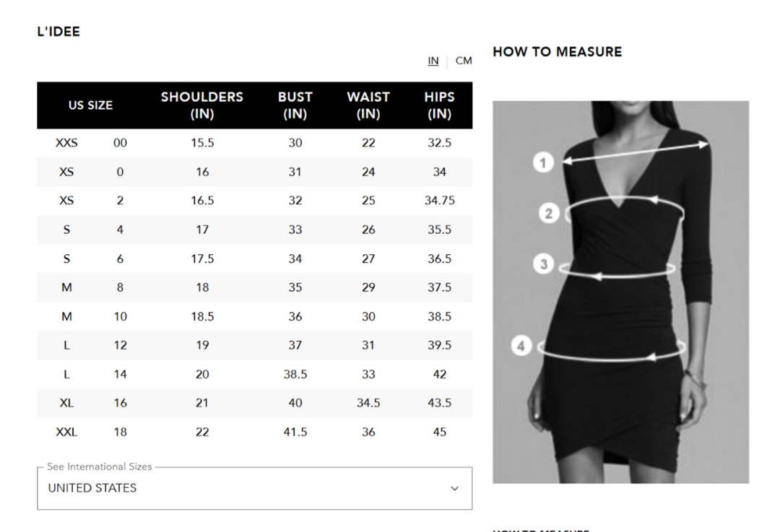Switch measurement units to CM
This screenshot has height=532, width=780.
pos(464,61)
